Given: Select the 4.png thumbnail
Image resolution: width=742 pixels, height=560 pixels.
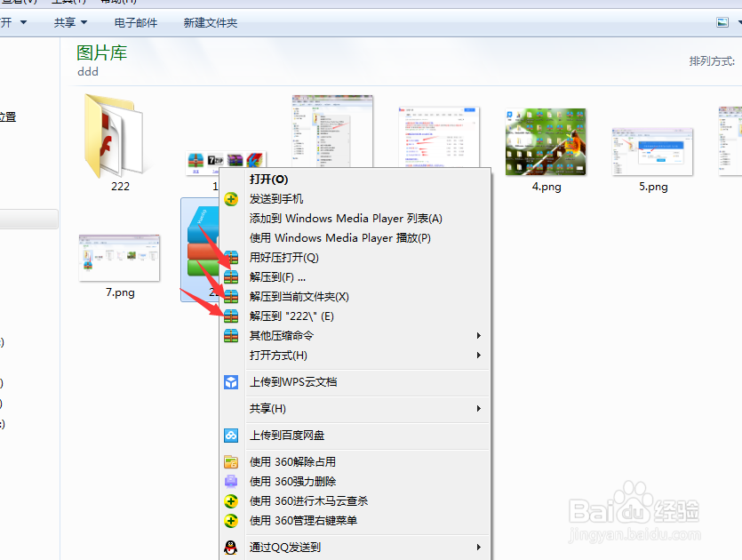Looking at the screenshot, I should pyautogui.click(x=546, y=141).
